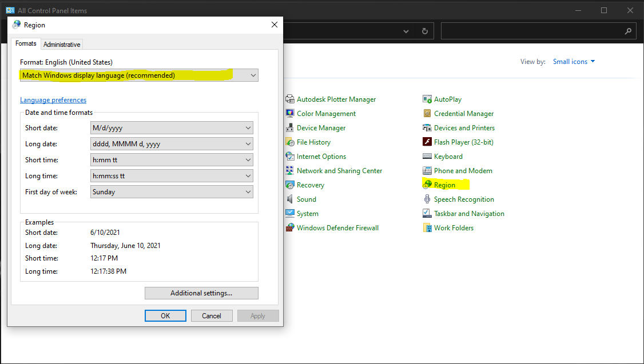Open the Speech Recognition microphone icon
This screenshot has height=364, width=644.
click(427, 199)
